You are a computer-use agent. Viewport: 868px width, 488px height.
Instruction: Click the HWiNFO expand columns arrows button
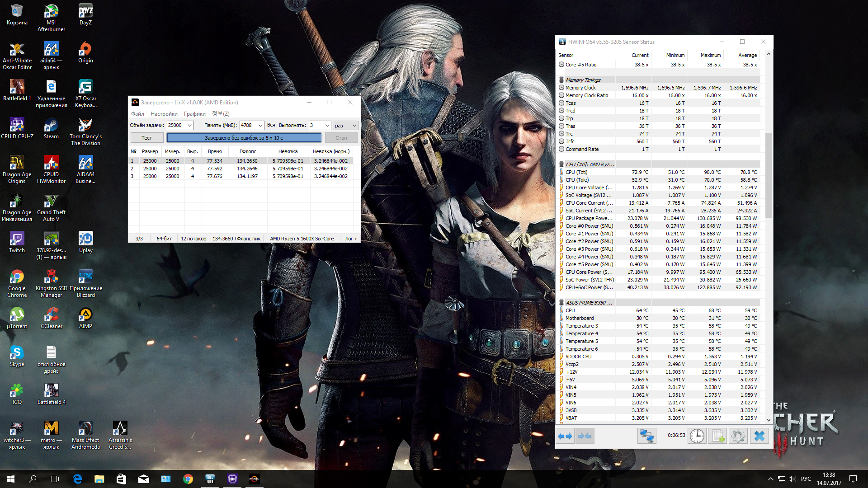[565, 436]
